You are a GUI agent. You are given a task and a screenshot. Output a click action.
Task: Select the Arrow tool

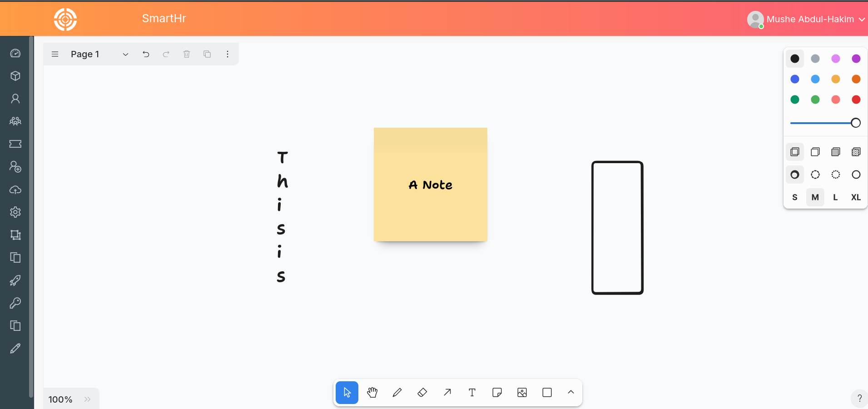coord(447,393)
